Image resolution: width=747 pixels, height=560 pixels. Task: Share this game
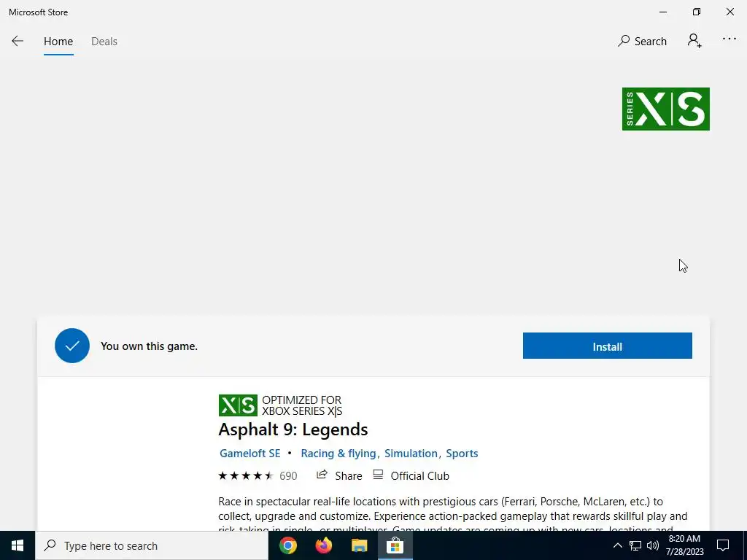click(x=339, y=475)
